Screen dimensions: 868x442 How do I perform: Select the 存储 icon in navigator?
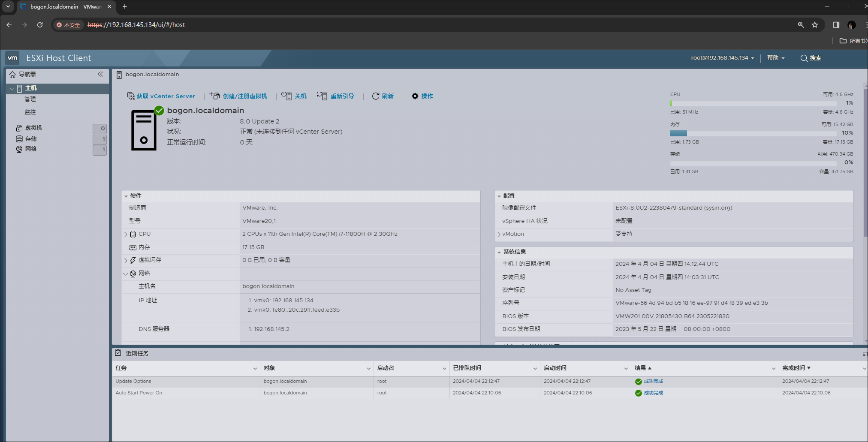[x=19, y=138]
